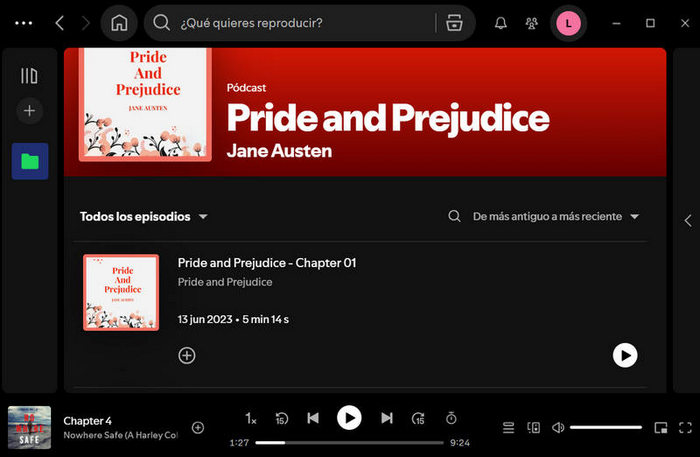Screen dimensions: 700x457
Task: Change the 1x playback speed
Action: pos(250,419)
